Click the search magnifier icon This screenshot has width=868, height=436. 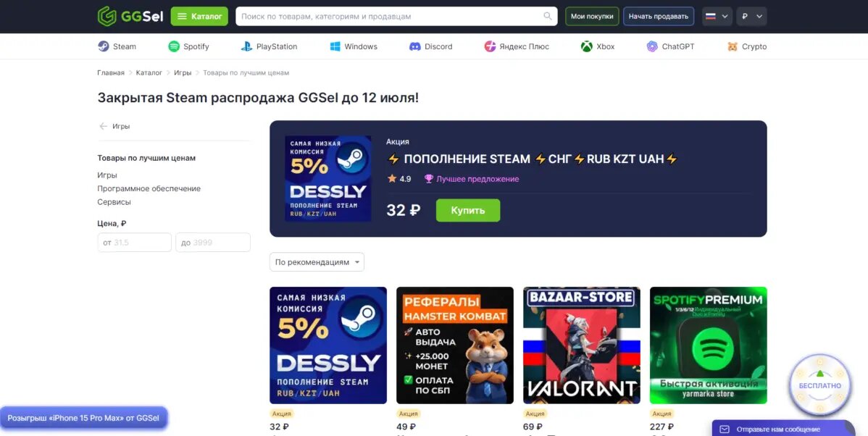tap(548, 16)
